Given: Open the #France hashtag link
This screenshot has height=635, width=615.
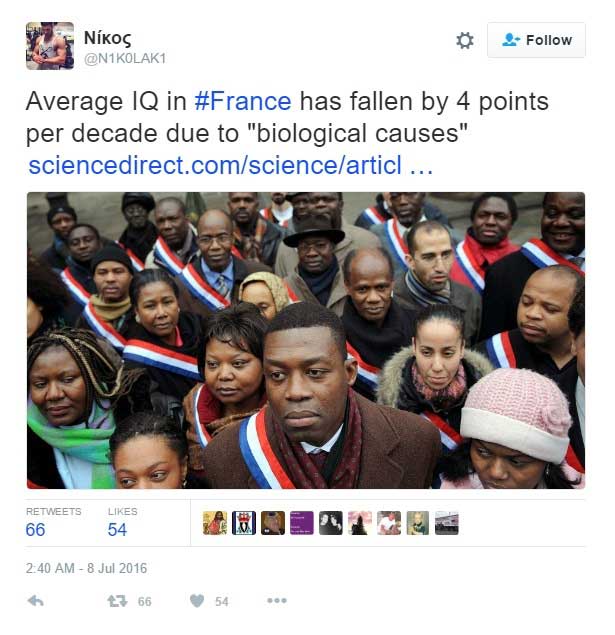Looking at the screenshot, I should point(243,101).
